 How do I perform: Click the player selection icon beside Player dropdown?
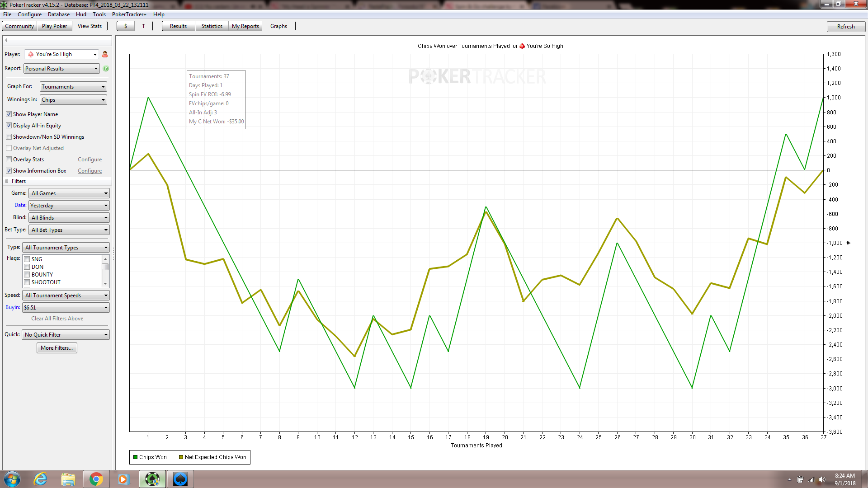(105, 54)
